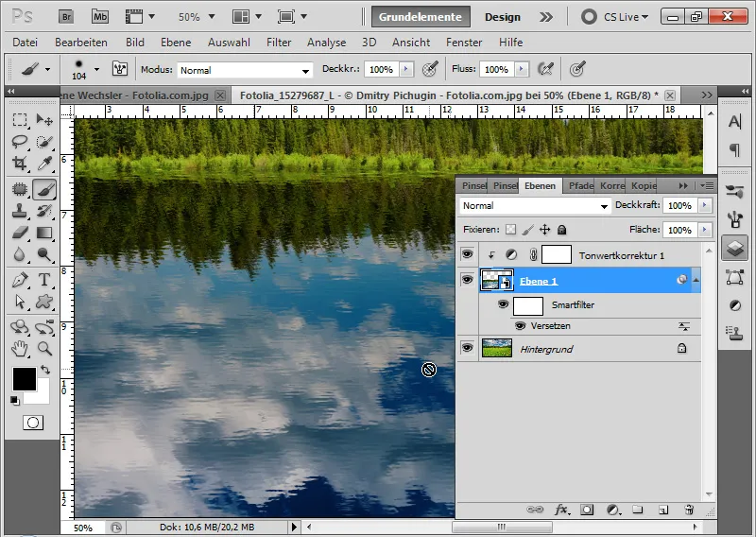Launch Mini Bridge
This screenshot has width=756, height=537.
tap(100, 17)
